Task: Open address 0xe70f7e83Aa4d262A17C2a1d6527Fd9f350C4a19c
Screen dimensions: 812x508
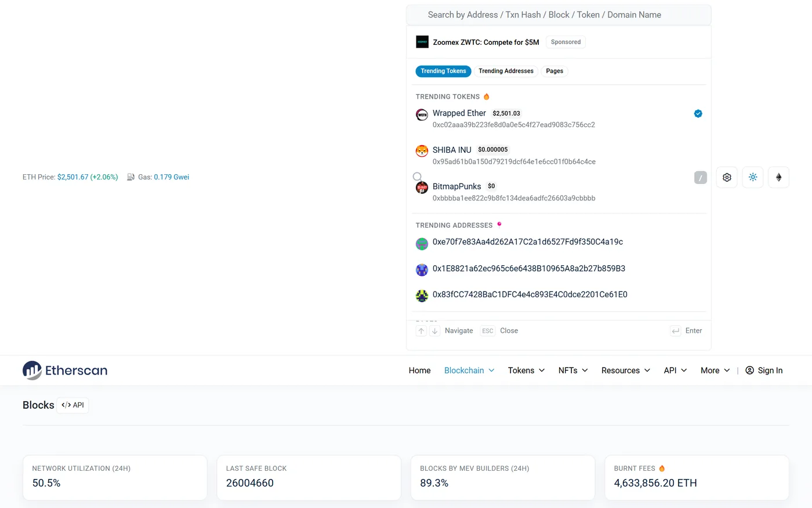Action: pyautogui.click(x=528, y=242)
